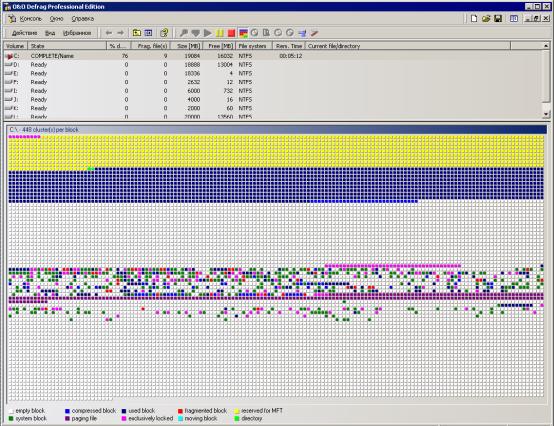Click the new document icon in top bar
Viewport: 554px width, 426px height.
coord(474,19)
